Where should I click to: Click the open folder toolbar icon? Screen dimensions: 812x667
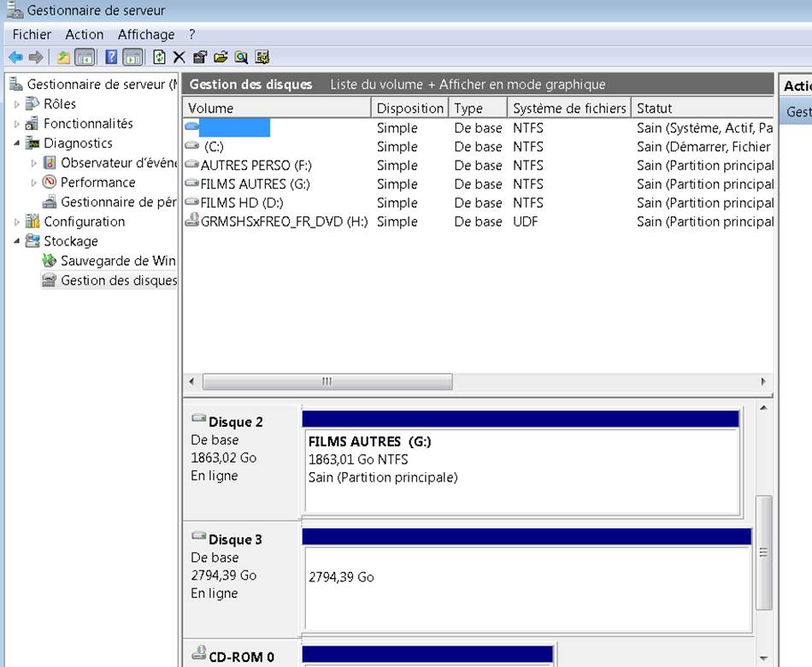(x=221, y=57)
